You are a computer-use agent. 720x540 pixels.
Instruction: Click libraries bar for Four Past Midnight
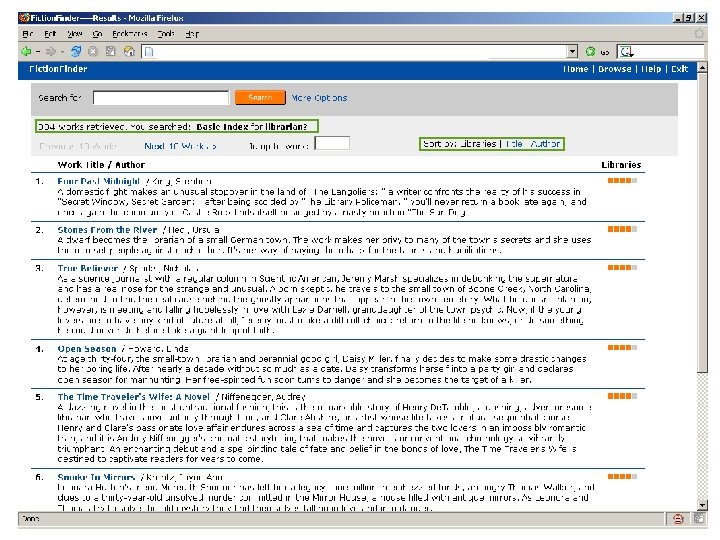click(622, 180)
